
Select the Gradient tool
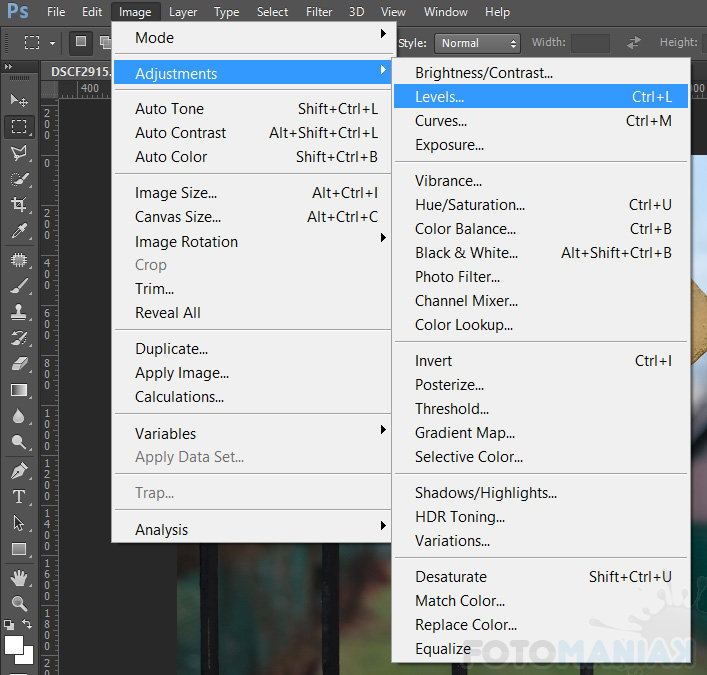click(x=19, y=390)
